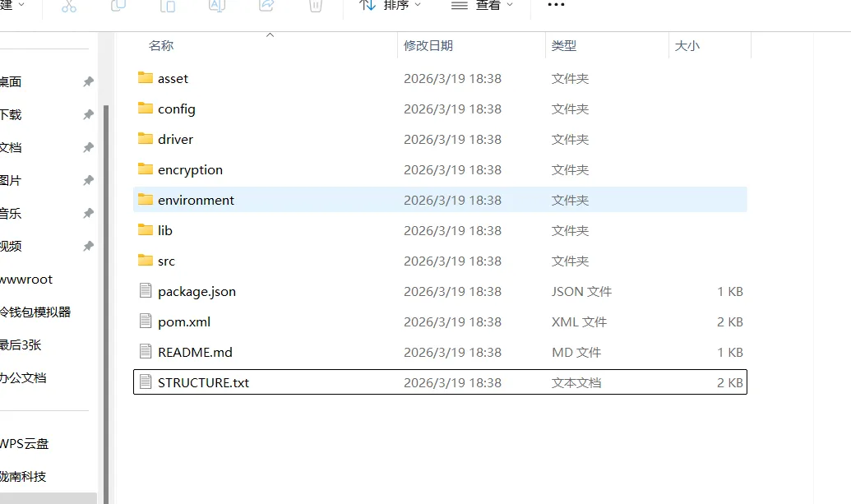
Task: Open 办公文档 in the navigation pane
Action: coord(23,377)
